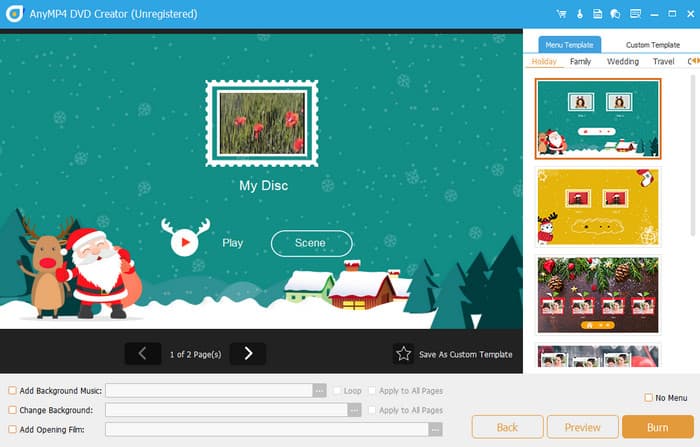The height and width of the screenshot is (447, 700).
Task: Click the Play label in menu
Action: point(233,243)
